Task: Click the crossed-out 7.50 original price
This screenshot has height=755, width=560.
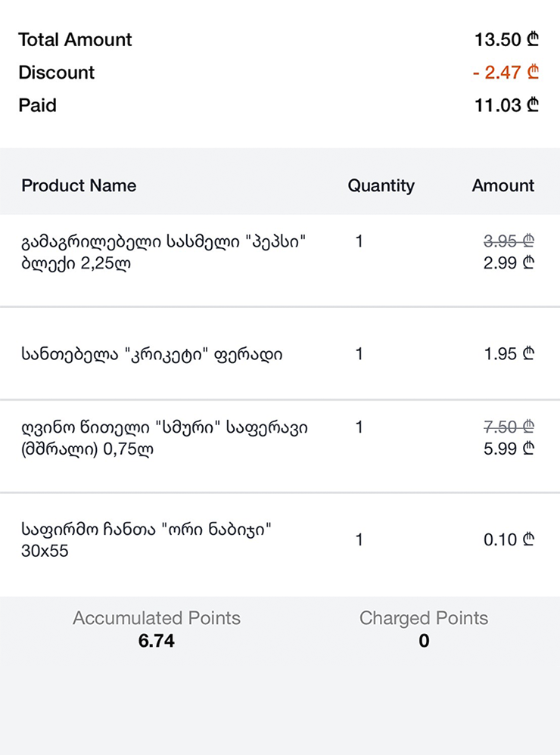Action: click(509, 427)
